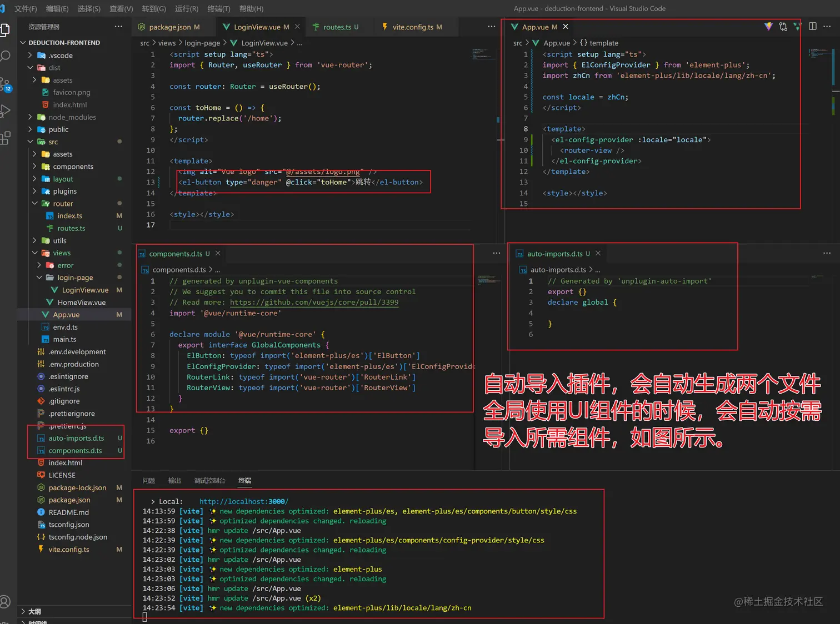Screen dimensions: 840x624
Task: Close the LoginView.vue editor tab
Action: (297, 27)
